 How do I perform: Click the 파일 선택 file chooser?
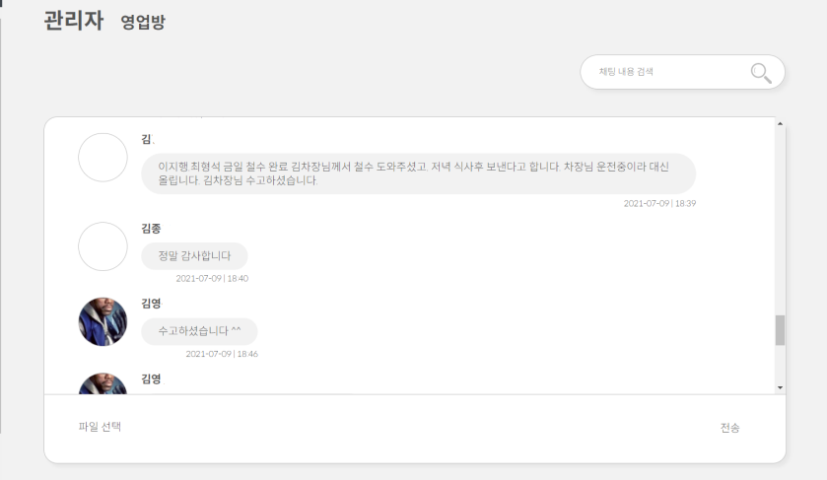coord(100,427)
